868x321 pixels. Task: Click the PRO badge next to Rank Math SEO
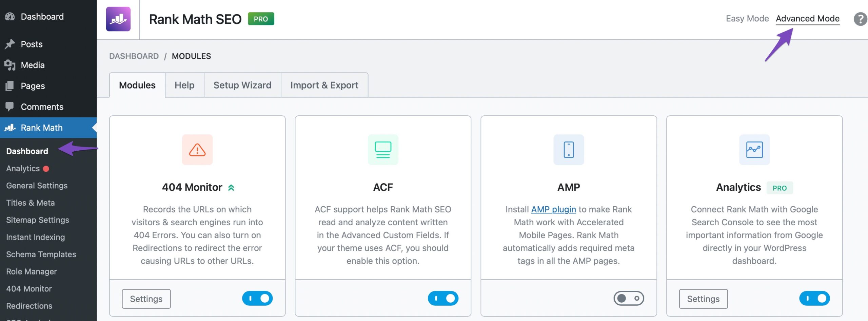point(261,19)
